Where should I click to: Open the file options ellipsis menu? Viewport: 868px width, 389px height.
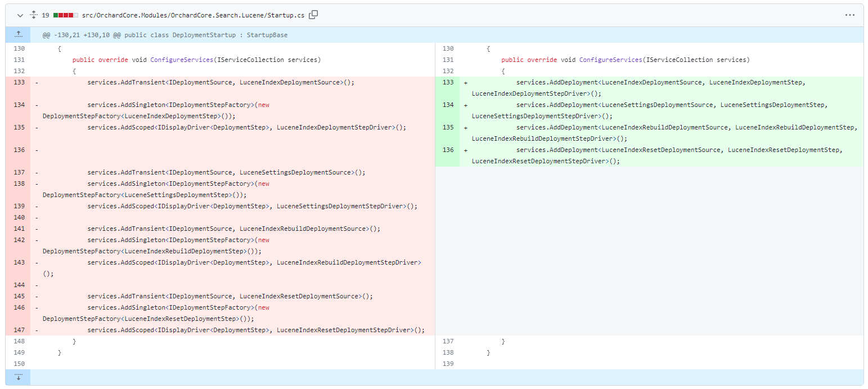click(849, 15)
